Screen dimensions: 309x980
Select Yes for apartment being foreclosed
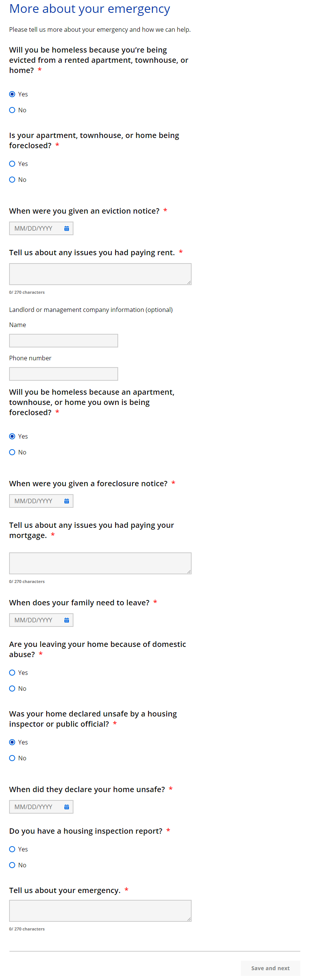12,164
